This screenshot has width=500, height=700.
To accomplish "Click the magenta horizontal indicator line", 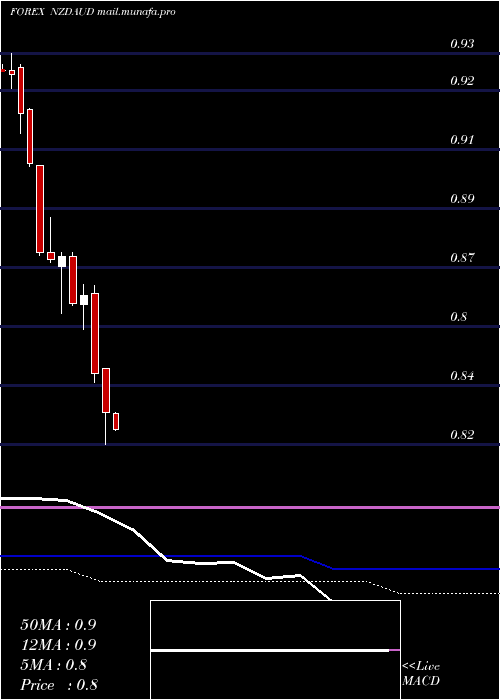I will [x=250, y=508].
